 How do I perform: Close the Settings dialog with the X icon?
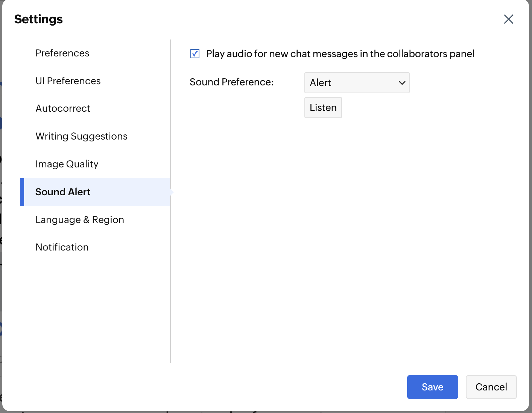(x=508, y=19)
